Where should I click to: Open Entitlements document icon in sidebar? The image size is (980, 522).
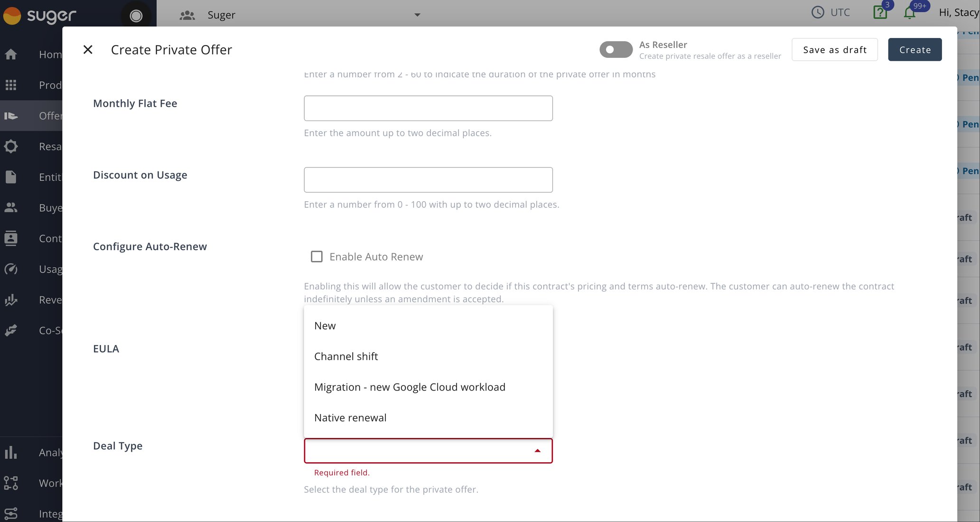click(x=11, y=177)
